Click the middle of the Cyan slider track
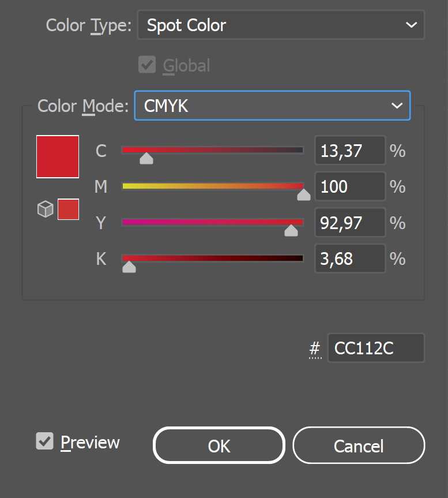Image resolution: width=448 pixels, height=498 pixels. 213,150
